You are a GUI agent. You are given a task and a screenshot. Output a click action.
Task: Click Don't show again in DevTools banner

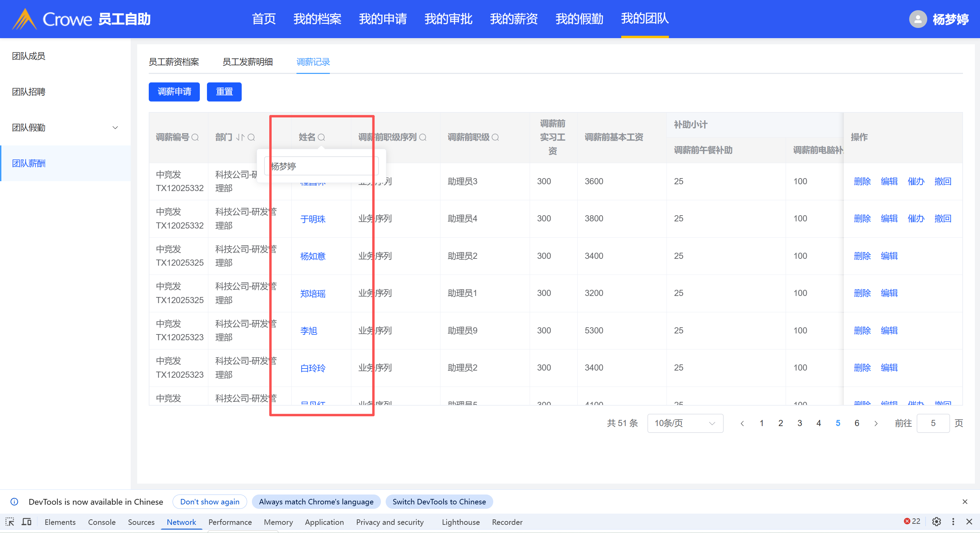point(210,502)
